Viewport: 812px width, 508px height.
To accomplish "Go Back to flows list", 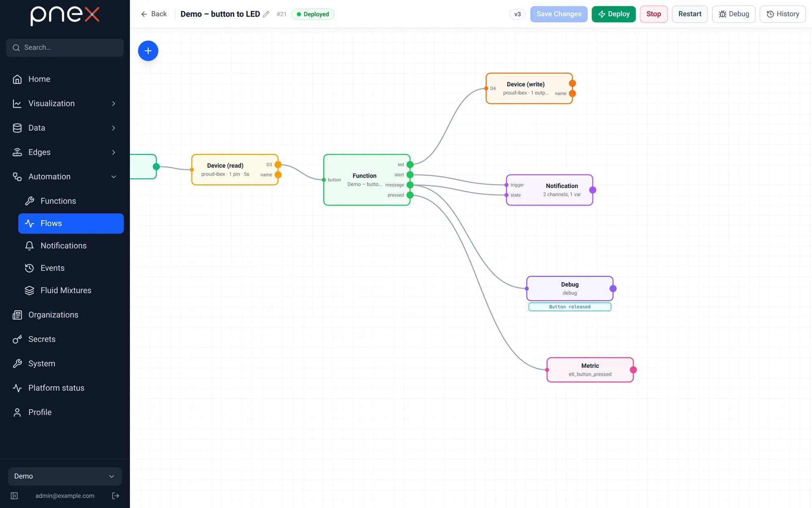I will (154, 14).
